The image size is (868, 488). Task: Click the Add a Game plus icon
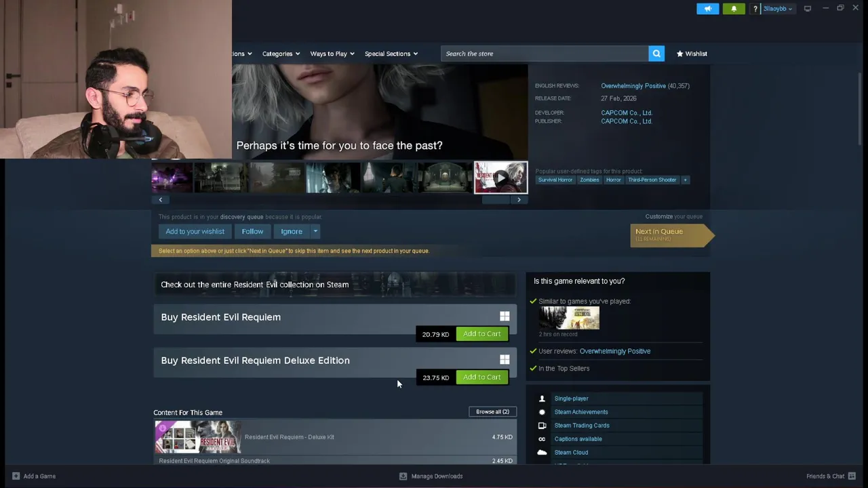[16, 476]
